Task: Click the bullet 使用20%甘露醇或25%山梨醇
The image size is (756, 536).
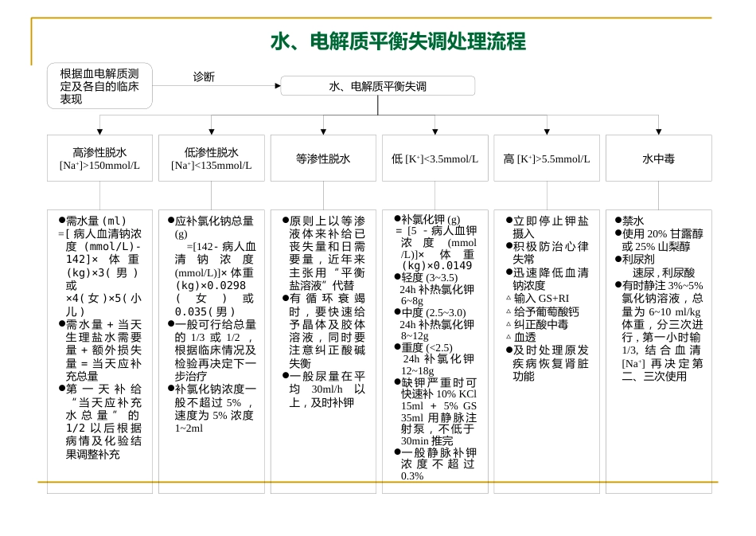Action: (x=659, y=241)
